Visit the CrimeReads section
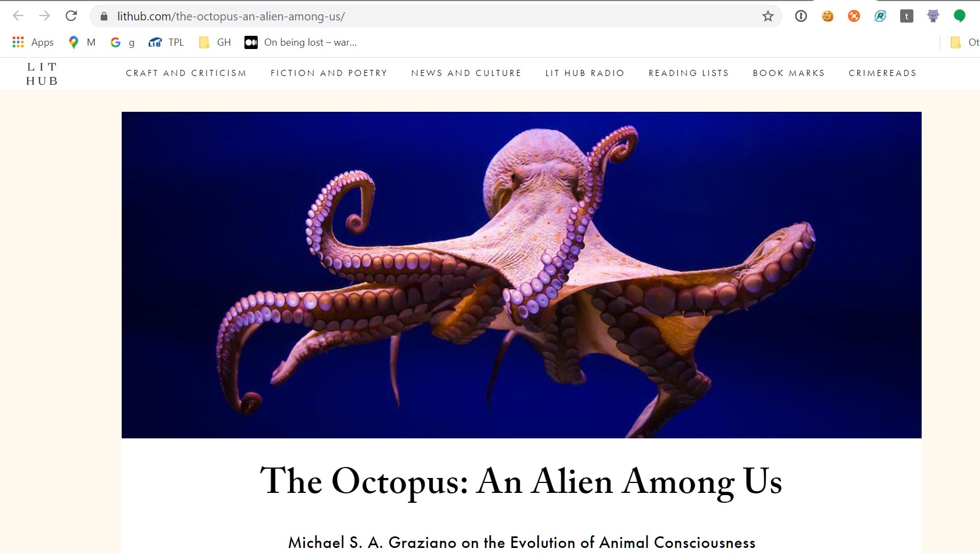 pos(883,73)
